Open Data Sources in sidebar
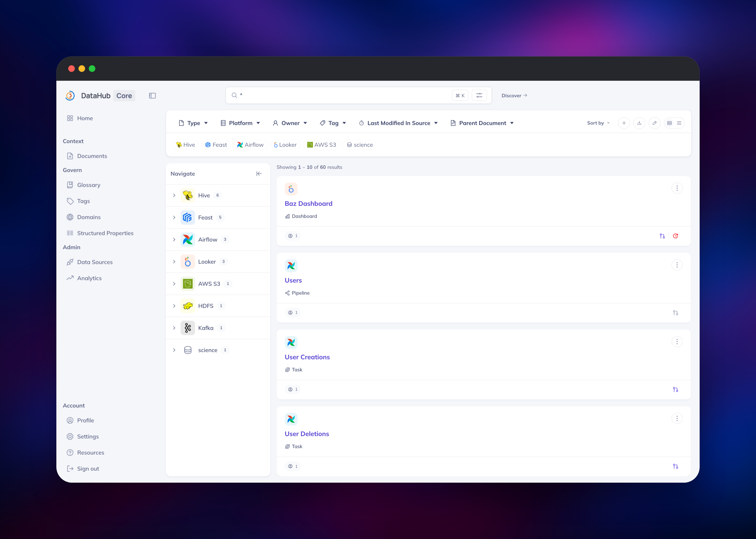This screenshot has height=539, width=756. click(x=90, y=262)
